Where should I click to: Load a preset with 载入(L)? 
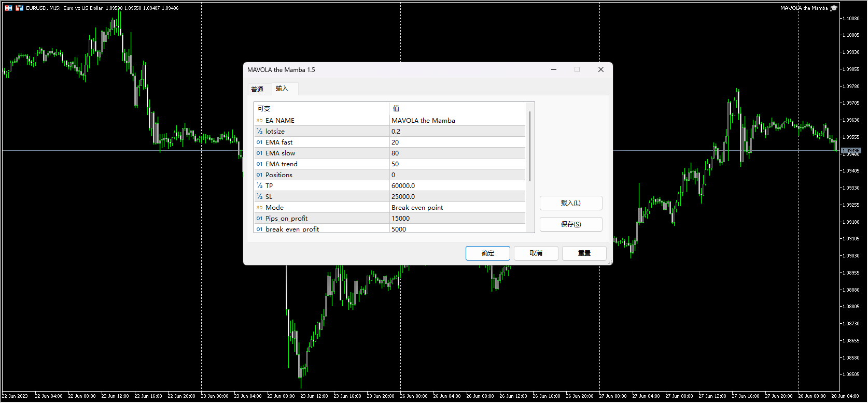point(570,203)
